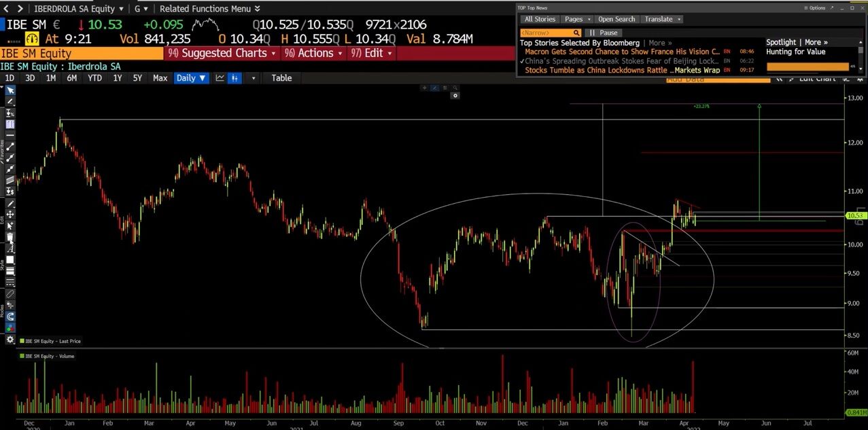Screen dimensions: 868x430
Task: Click the small gear icon above the chart
Action: (x=455, y=96)
